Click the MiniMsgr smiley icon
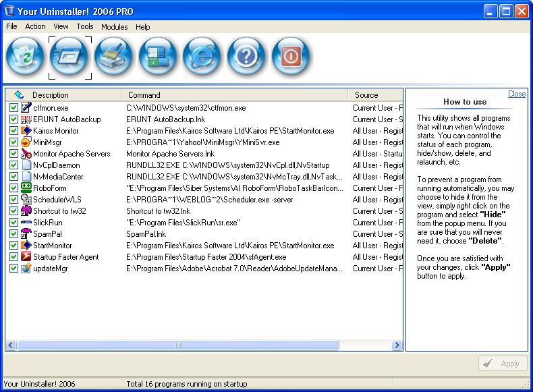The width and height of the screenshot is (533, 392). [x=26, y=142]
